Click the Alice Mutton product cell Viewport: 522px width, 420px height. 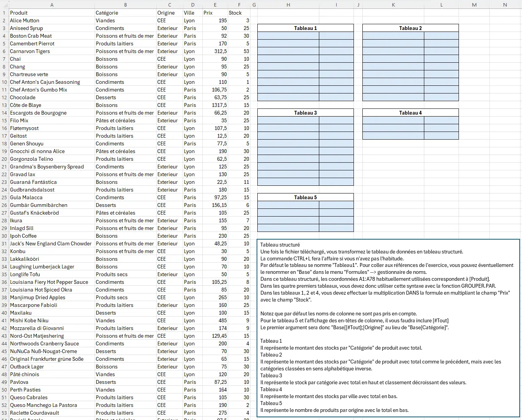(x=52, y=20)
